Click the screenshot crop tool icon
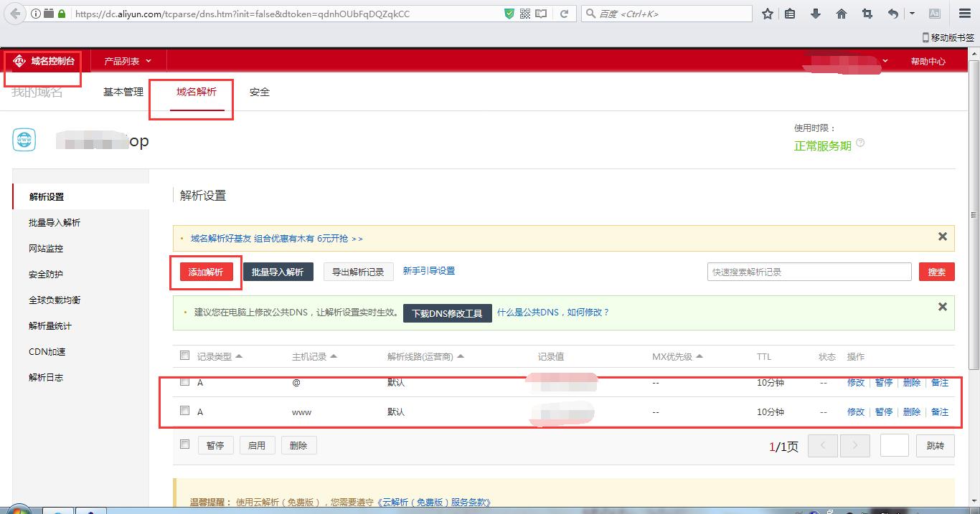 [867, 14]
